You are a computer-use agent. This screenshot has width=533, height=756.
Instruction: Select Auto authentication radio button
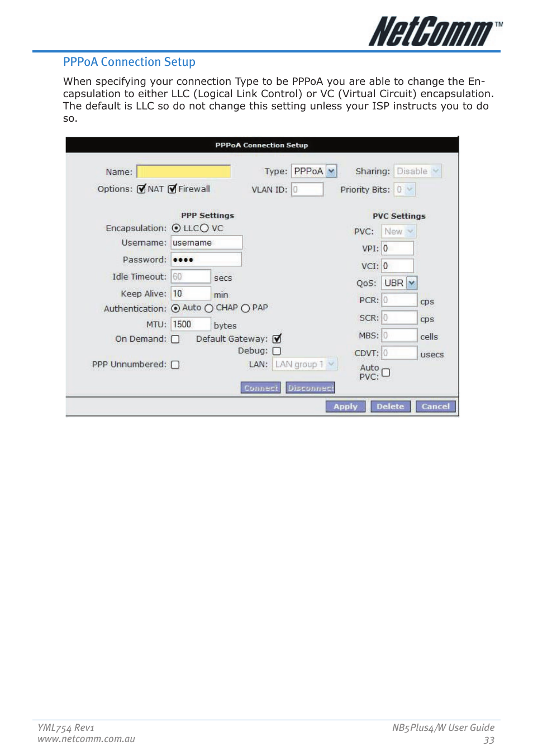[x=175, y=308]
